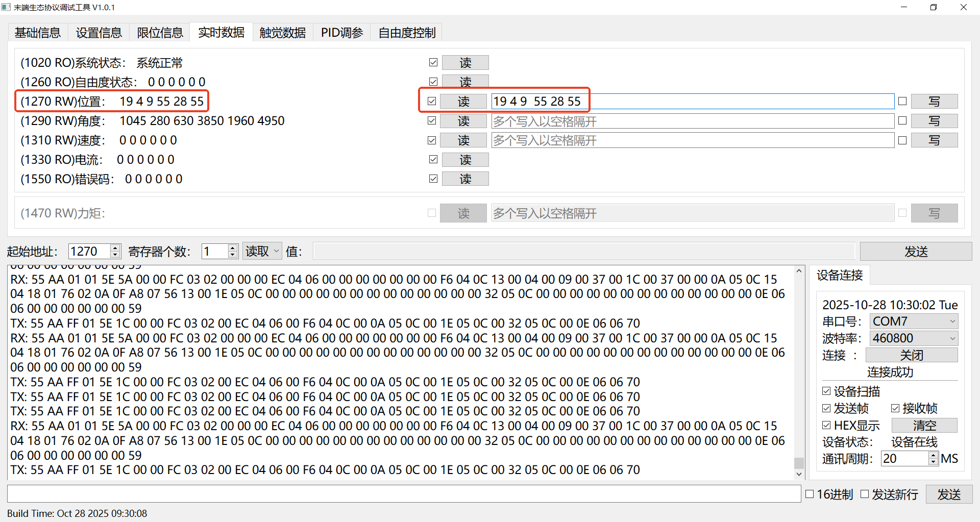
Task: Toggle the 设备扫描 checkbox
Action: (x=827, y=391)
